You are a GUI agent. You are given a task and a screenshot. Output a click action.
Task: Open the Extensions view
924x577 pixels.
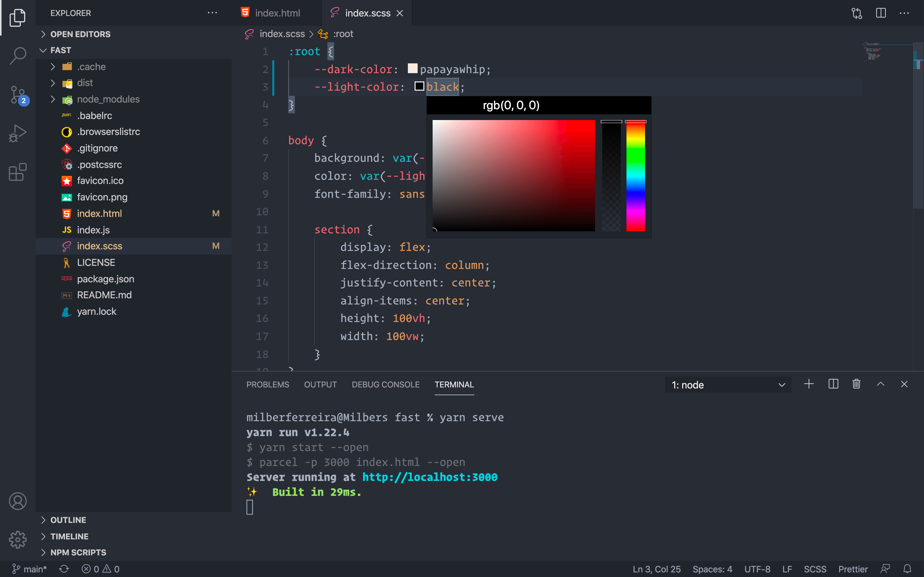(18, 172)
